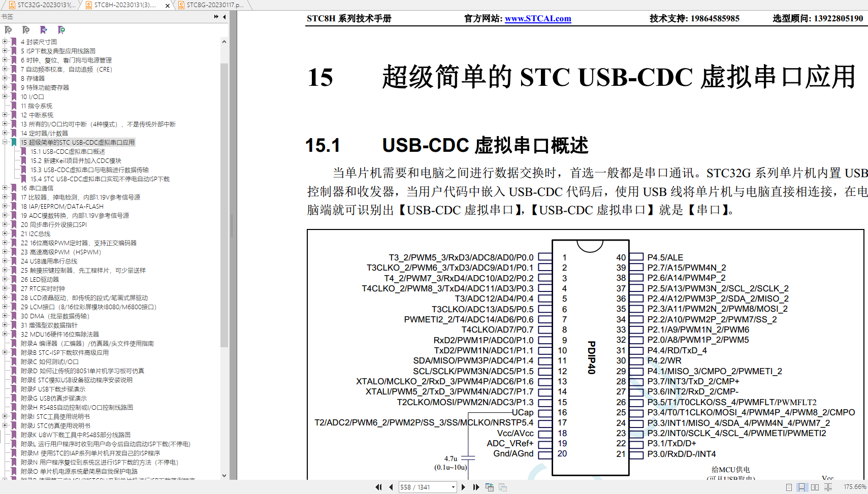Expand the '8 存储器' bookmark node
The height and width of the screenshot is (494, 868).
coord(5,78)
